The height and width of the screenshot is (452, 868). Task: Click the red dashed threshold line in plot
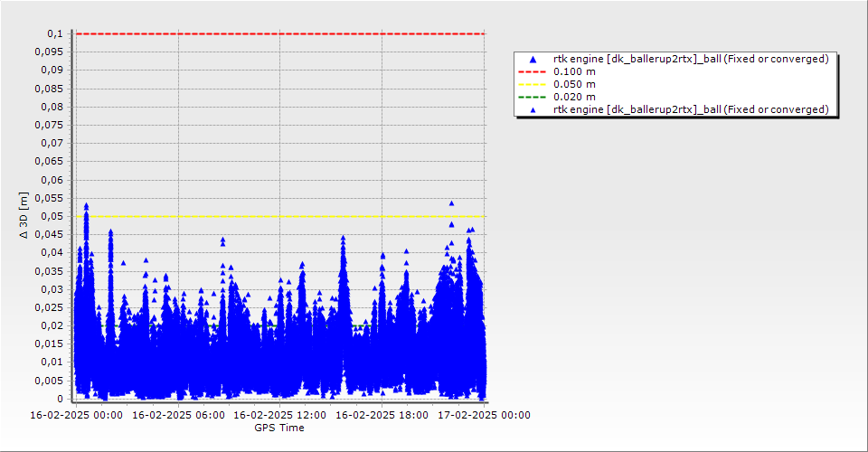pyautogui.click(x=280, y=33)
